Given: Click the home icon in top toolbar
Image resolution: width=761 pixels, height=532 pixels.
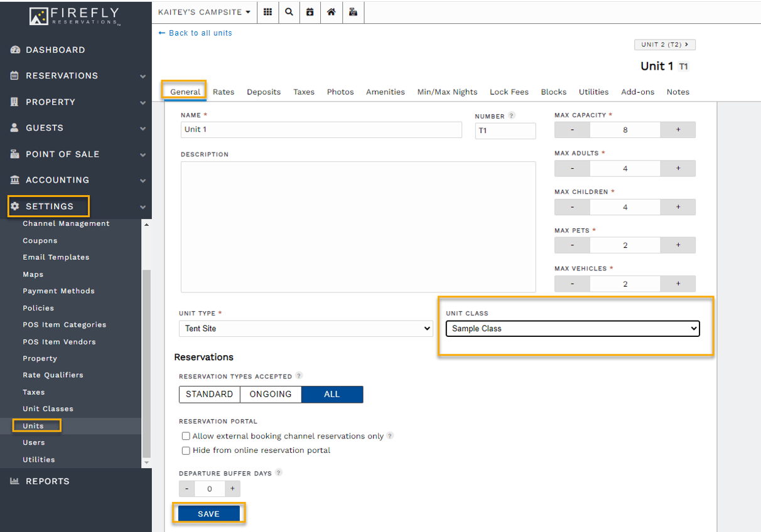Looking at the screenshot, I should 331,12.
